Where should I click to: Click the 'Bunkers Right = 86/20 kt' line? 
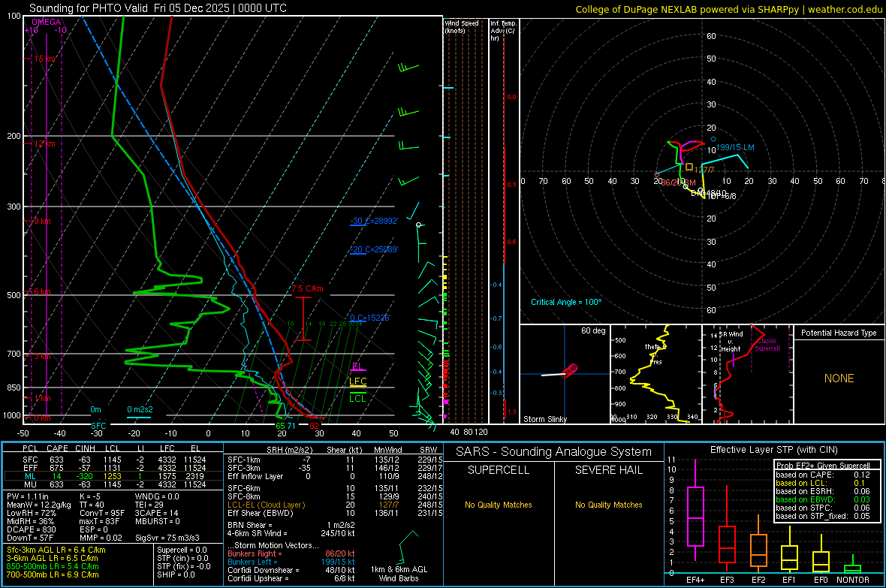tap(291, 554)
